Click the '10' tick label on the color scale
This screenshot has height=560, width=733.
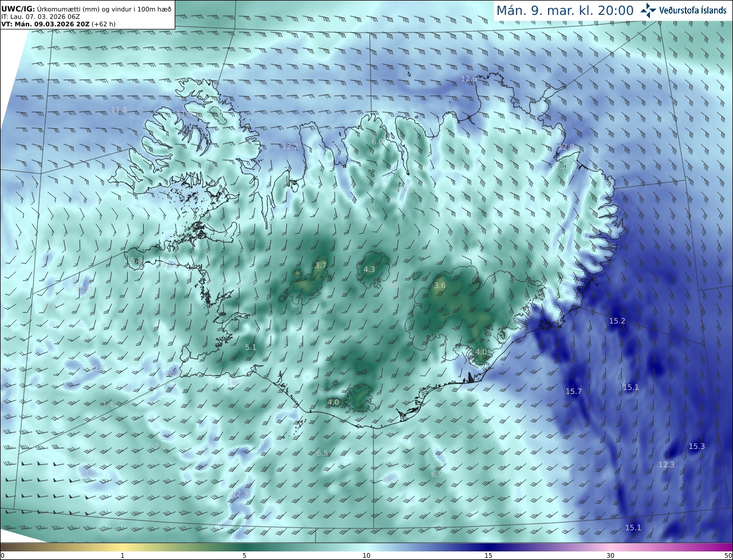tap(366, 555)
